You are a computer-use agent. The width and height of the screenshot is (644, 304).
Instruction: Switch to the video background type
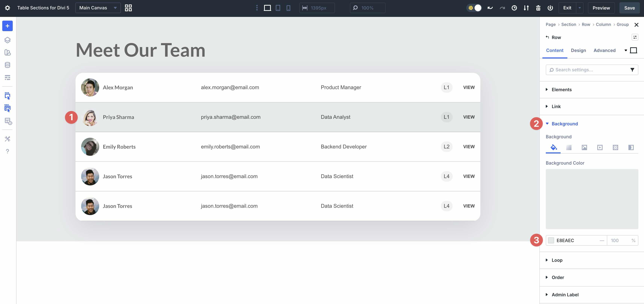tap(600, 147)
